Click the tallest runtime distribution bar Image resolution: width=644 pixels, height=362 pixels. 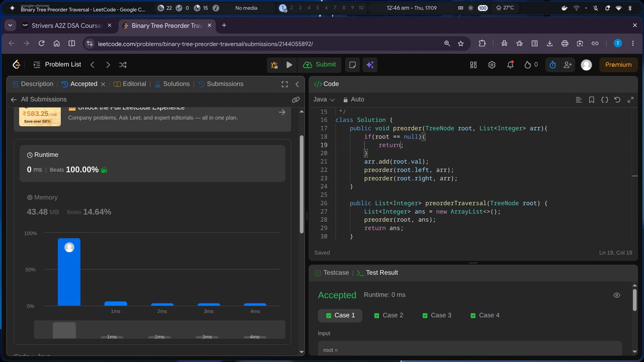click(69, 272)
